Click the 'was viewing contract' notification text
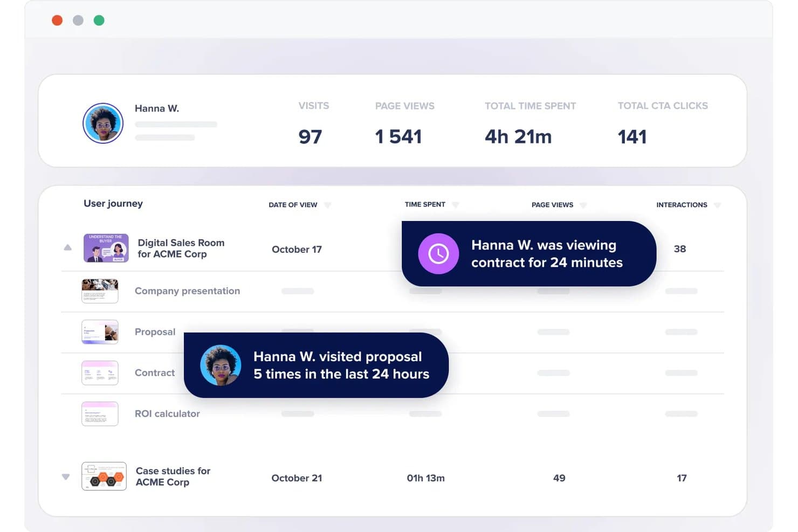The height and width of the screenshot is (532, 798). pos(547,254)
